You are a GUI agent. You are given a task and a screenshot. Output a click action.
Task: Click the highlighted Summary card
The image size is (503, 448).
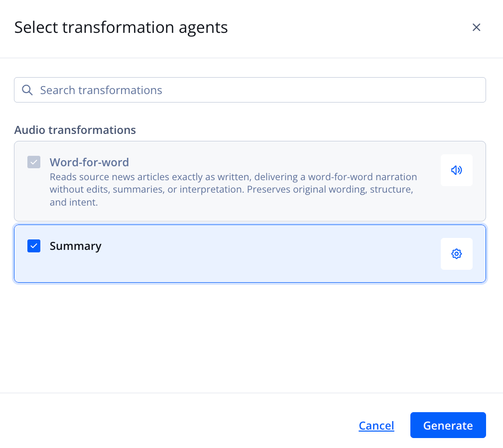pos(224,253)
